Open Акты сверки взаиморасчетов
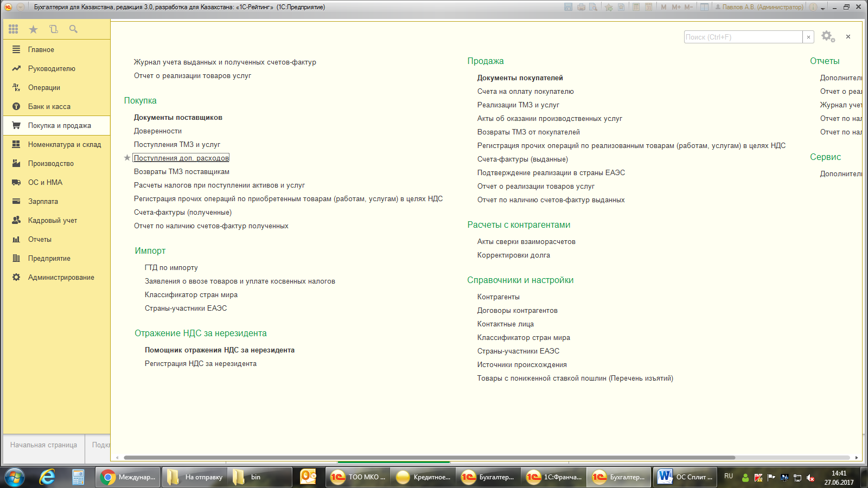Screen dimensions: 868x488 526,242
